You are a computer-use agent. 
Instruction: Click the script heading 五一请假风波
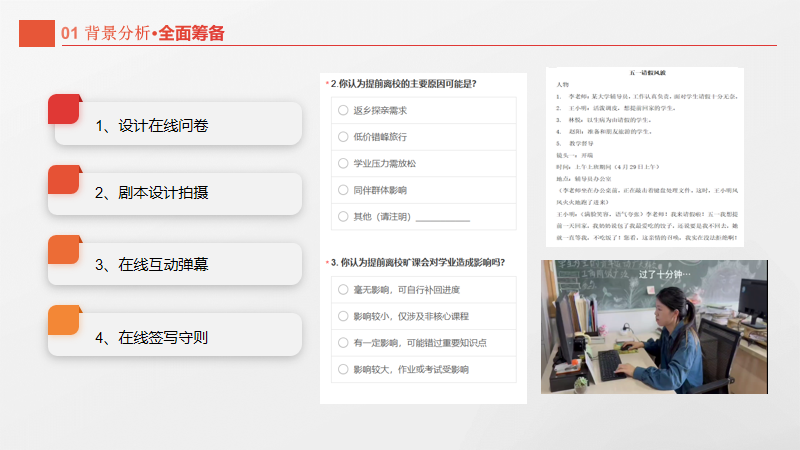647,73
